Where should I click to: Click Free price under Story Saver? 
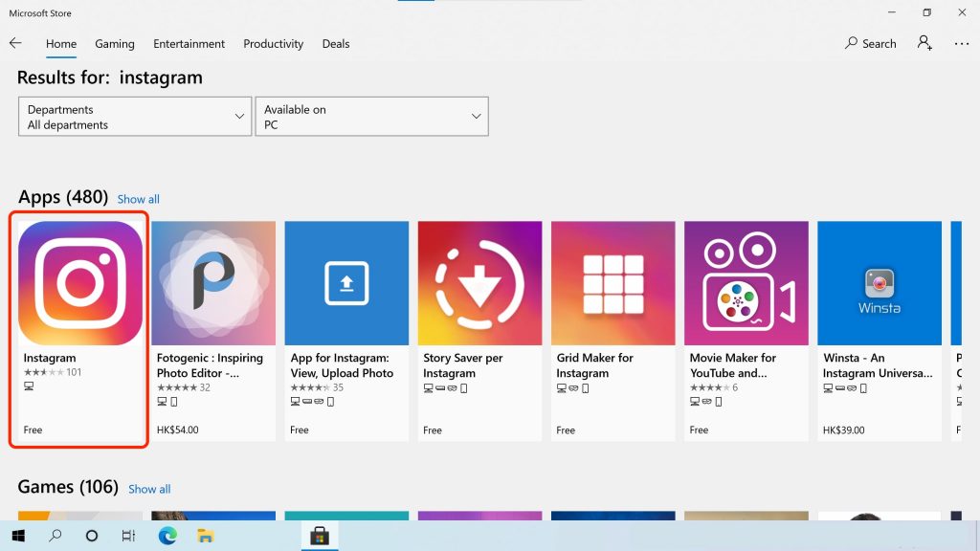pos(433,430)
